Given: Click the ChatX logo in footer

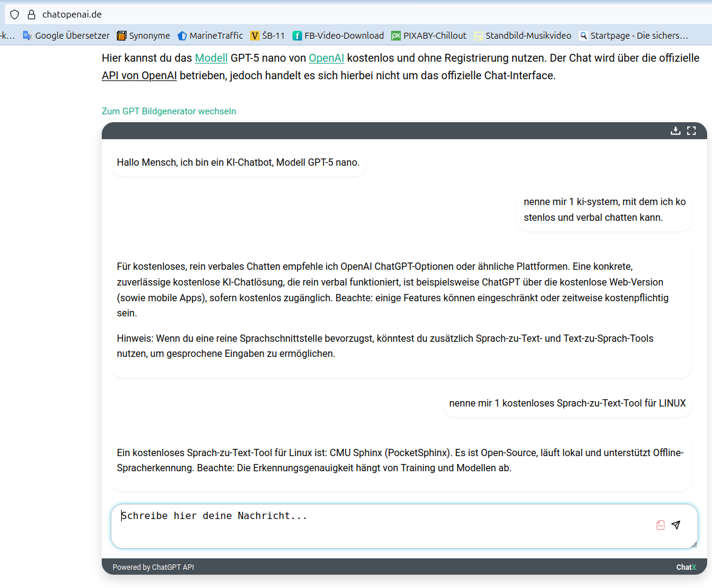Looking at the screenshot, I should (686, 567).
